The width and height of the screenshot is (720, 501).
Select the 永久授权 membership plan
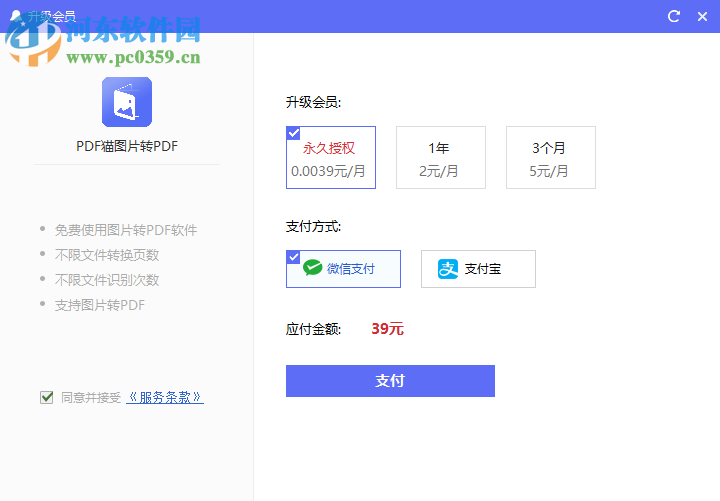pyautogui.click(x=331, y=158)
